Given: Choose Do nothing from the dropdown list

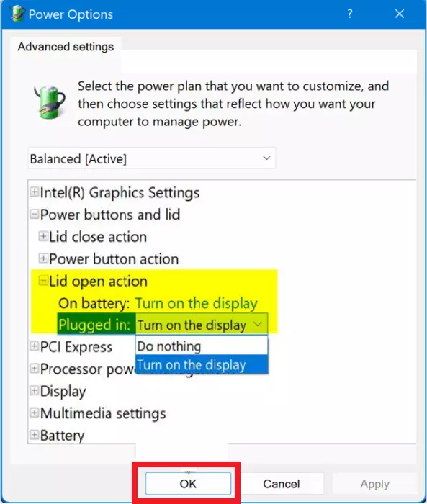Looking at the screenshot, I should click(x=202, y=346).
